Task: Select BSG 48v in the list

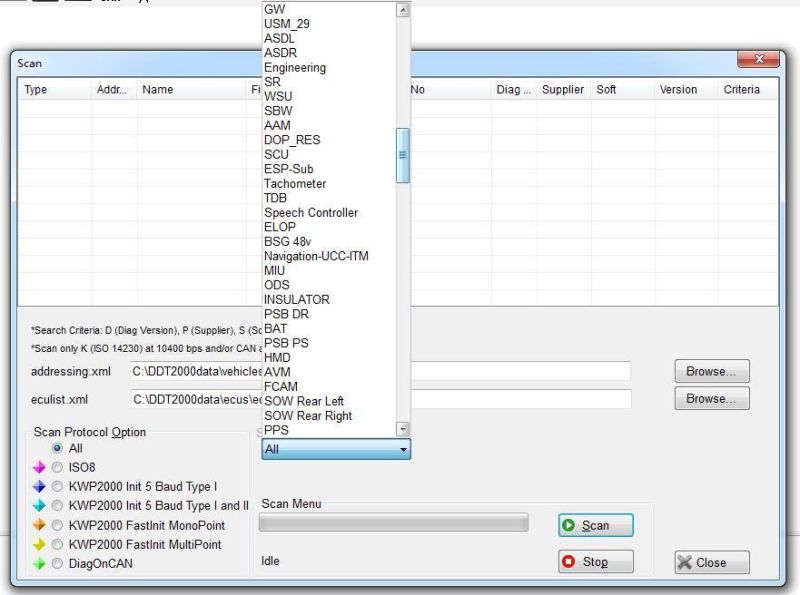Action: [x=329, y=242]
